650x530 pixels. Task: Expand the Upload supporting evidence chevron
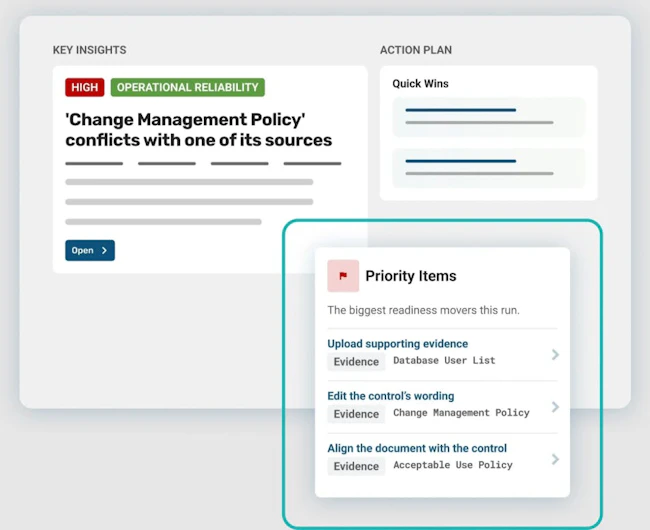(555, 355)
